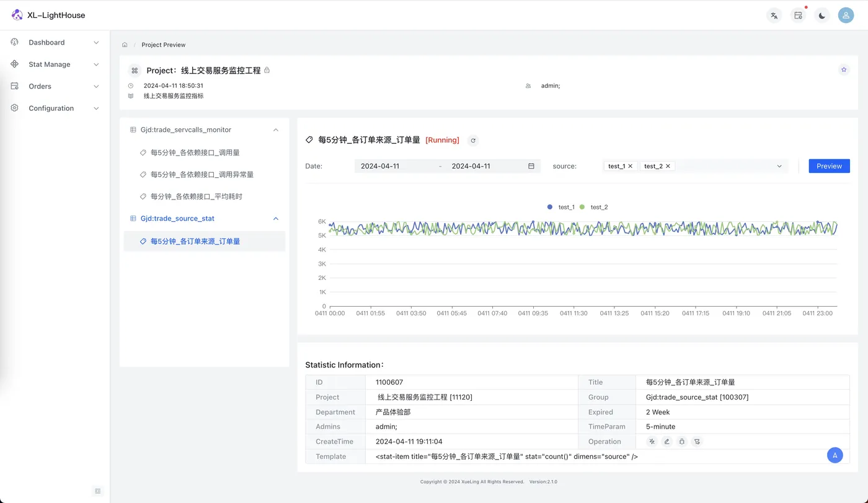Click CreateTime value 2024-04-11 19:11:04
This screenshot has height=503, width=868.
click(x=409, y=442)
